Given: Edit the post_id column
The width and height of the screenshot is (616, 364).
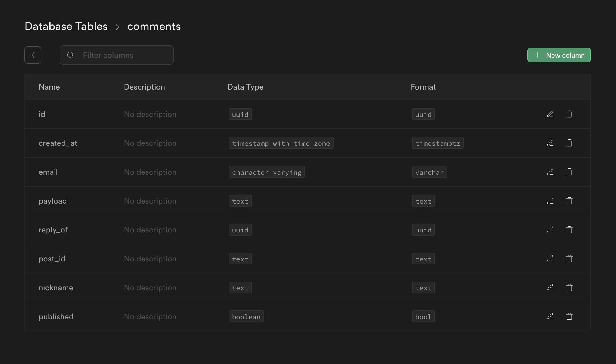Looking at the screenshot, I should coord(550,259).
